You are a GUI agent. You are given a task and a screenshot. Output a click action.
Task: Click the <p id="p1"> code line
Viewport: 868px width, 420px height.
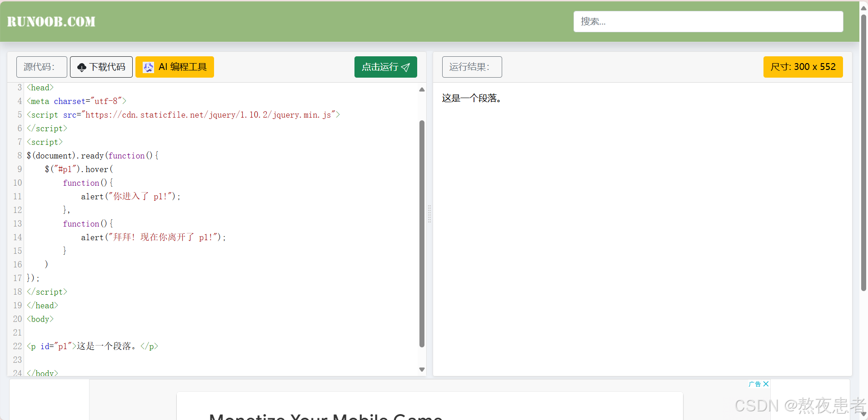[x=93, y=346]
